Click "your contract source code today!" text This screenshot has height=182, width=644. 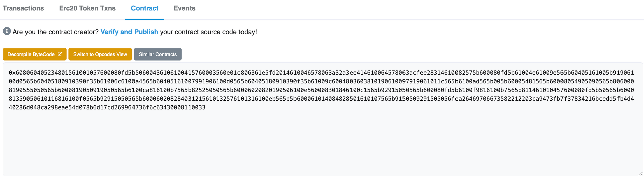209,32
